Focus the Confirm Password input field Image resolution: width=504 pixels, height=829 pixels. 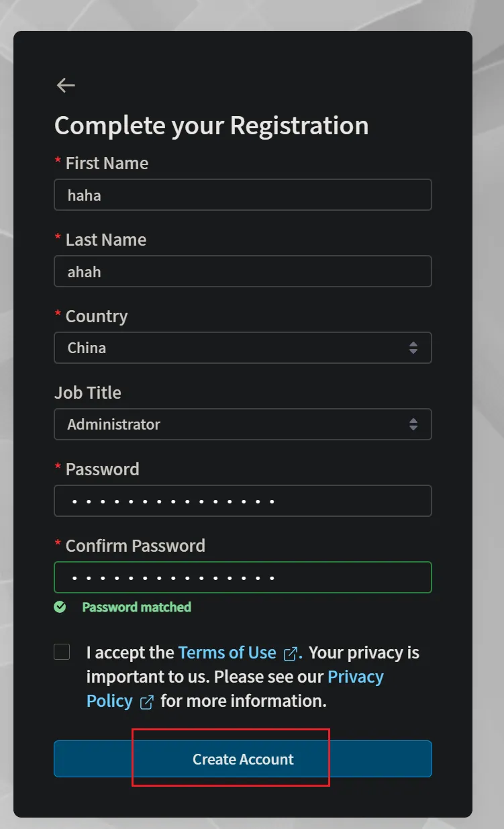[x=242, y=577]
